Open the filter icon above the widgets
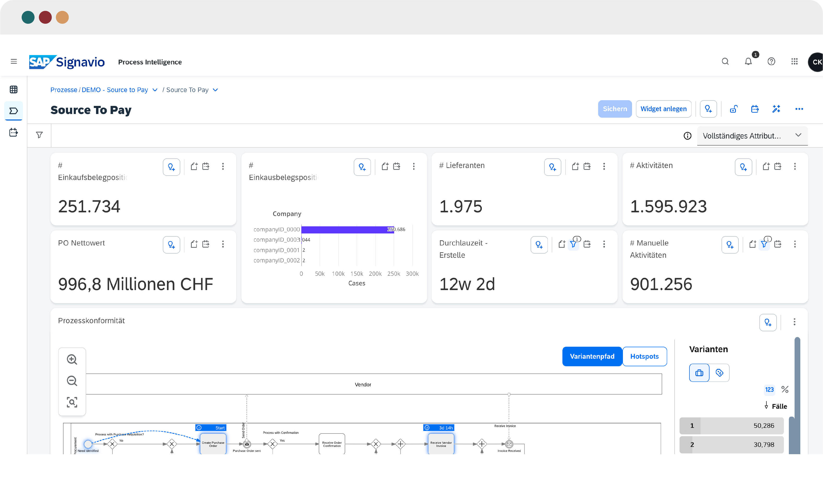Viewport: 823px width, 504px height. (x=39, y=135)
